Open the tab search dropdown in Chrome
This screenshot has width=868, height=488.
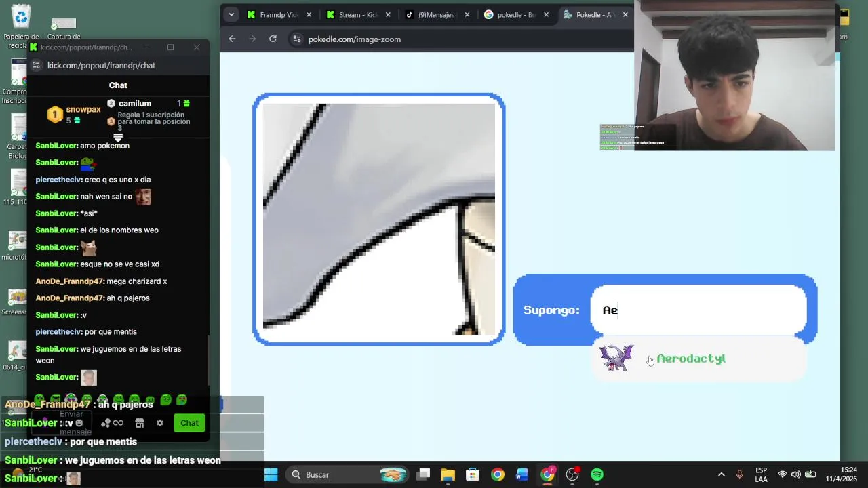coord(231,14)
